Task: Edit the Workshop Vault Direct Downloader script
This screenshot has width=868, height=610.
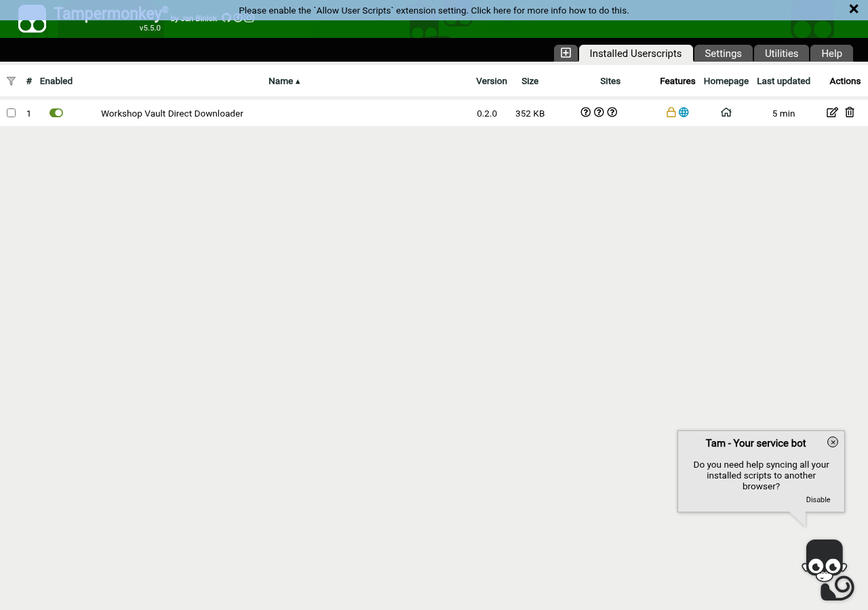Action: 832,113
